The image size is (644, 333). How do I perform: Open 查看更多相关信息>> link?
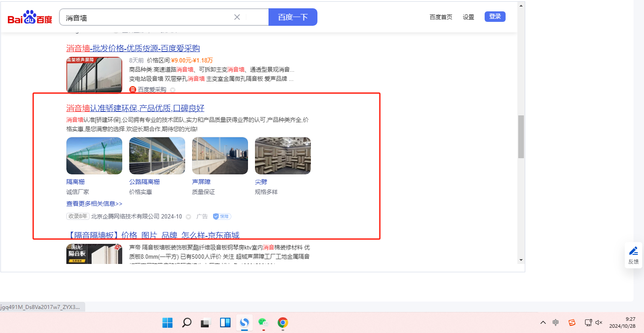coord(94,204)
